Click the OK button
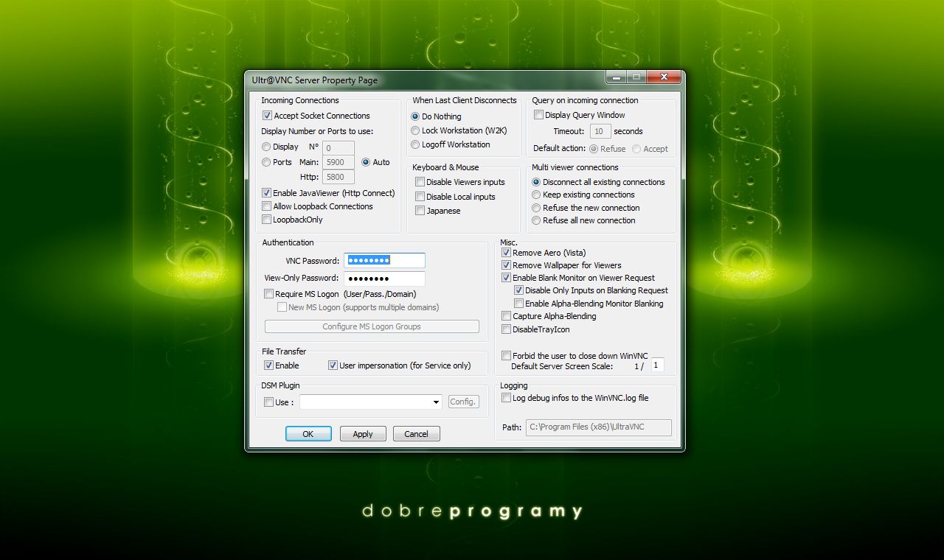This screenshot has width=944, height=560. coord(308,434)
